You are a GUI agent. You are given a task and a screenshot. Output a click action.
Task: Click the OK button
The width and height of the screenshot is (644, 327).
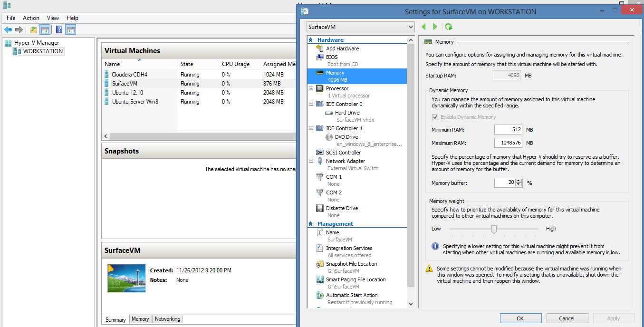(520, 318)
